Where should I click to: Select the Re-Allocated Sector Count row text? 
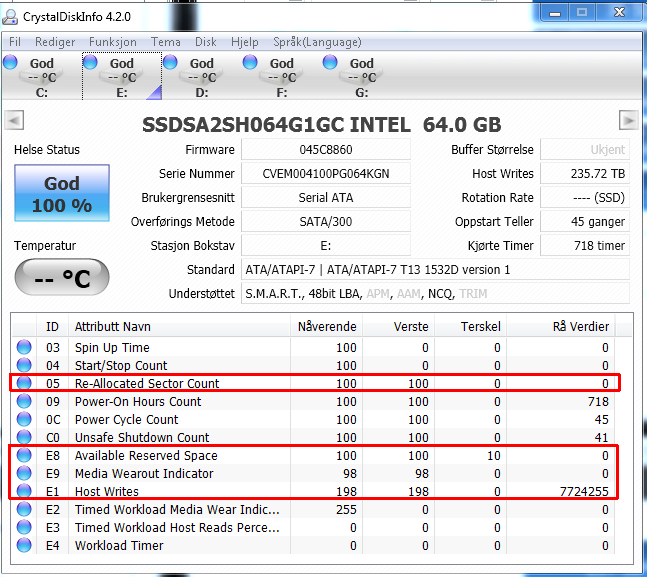point(147,383)
